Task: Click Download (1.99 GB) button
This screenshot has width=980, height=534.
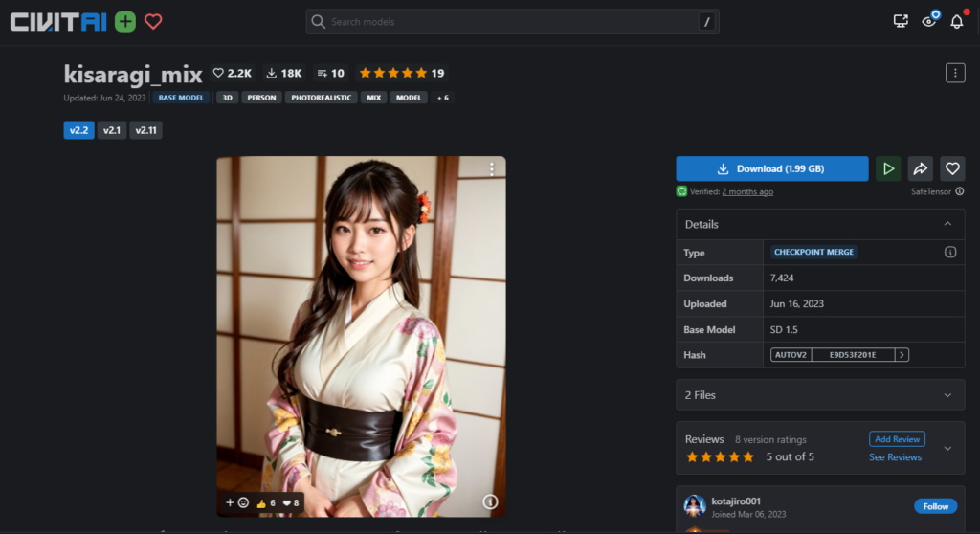Action: (x=771, y=168)
